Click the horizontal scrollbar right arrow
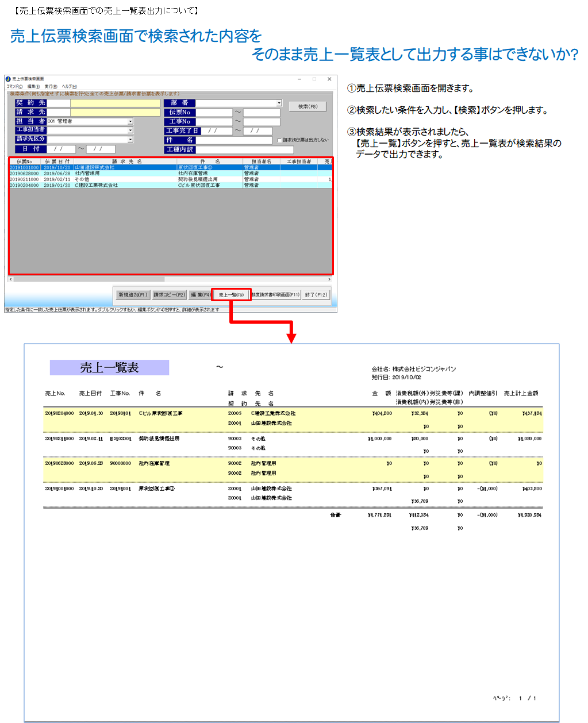 331,279
